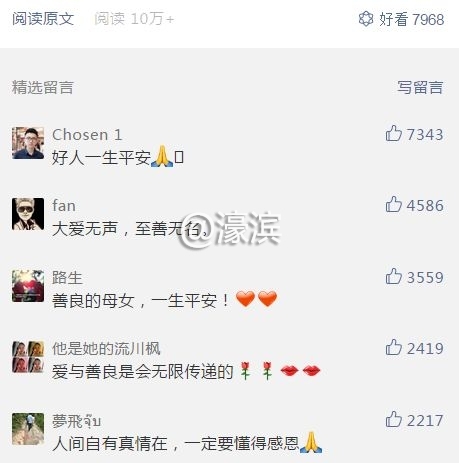Screen dimensions: 459x463
Task: Tap the 好看 flower icon
Action: tap(366, 18)
